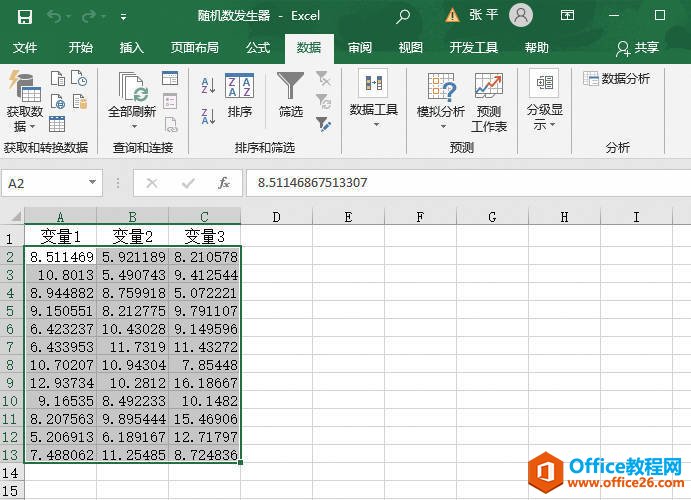Image resolution: width=691 pixels, height=500 pixels.
Task: Switch to the 插入 tab
Action: pyautogui.click(x=132, y=48)
